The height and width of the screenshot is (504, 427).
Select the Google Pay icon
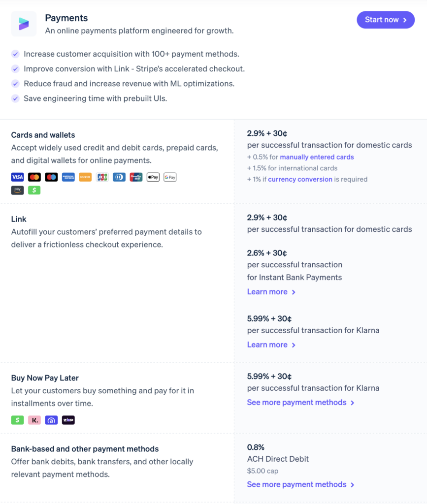[x=170, y=177]
